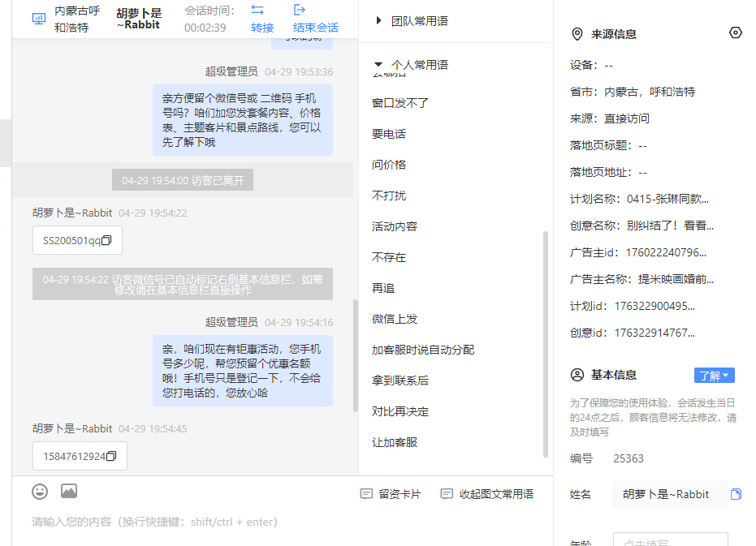Click the 广告主名称 提米映画婚前 value
The image size is (756, 546).
[x=676, y=279]
